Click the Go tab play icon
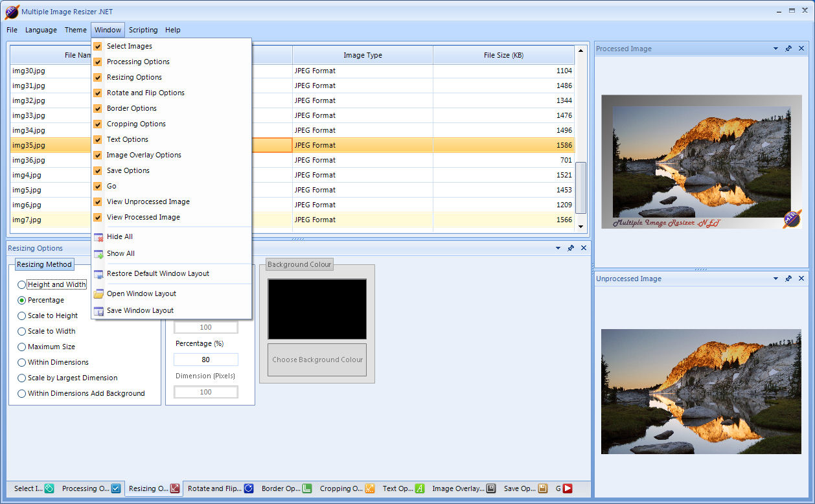Viewport: 815px width, 504px height. (x=568, y=488)
